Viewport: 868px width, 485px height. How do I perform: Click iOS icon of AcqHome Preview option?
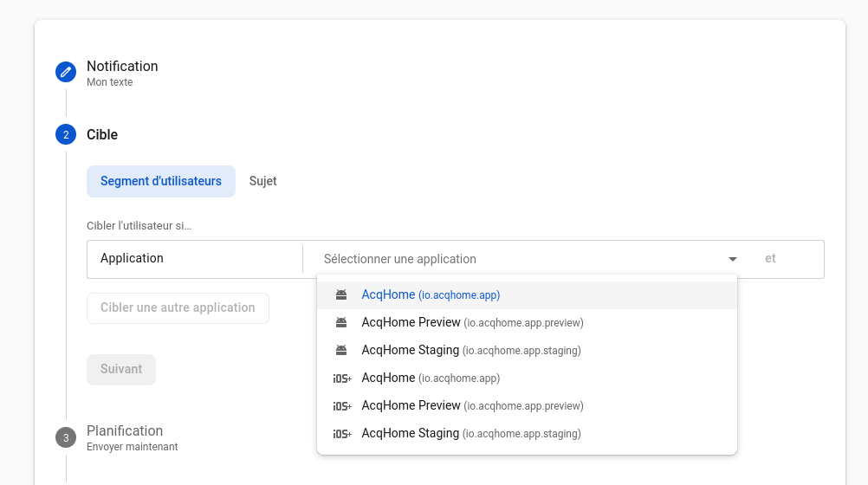pos(342,406)
